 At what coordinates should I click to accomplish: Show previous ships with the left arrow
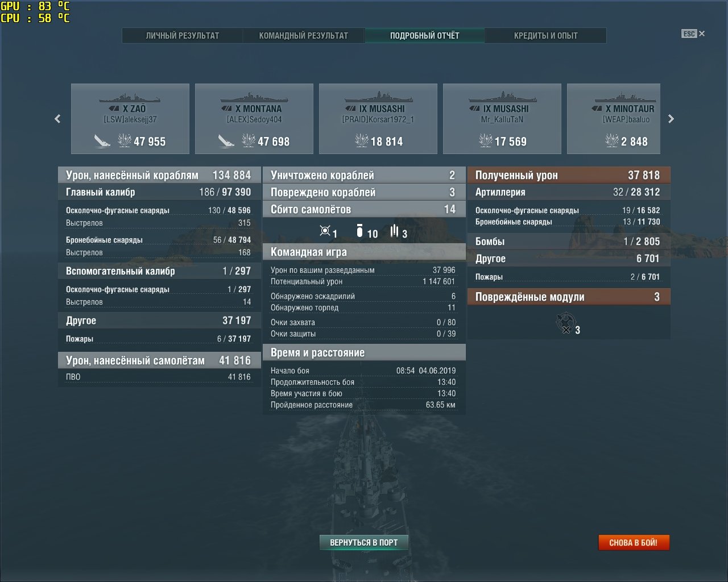(x=57, y=119)
